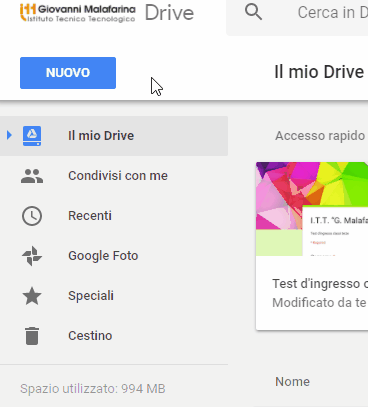Viewport: 368px width, 407px height.
Task: Open the Test d'ingresso thumbnail preview
Action: 312,209
